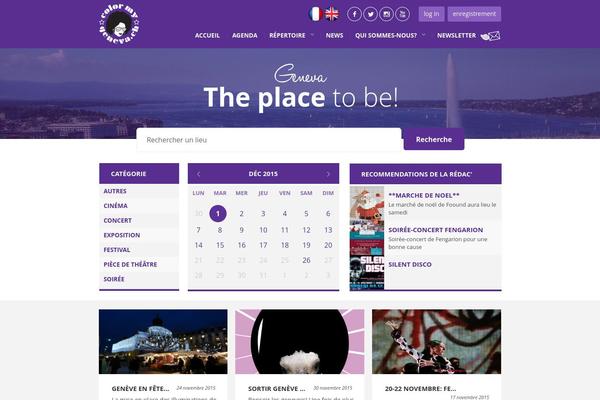
Task: Go to the next month in the calendar
Action: [x=328, y=174]
